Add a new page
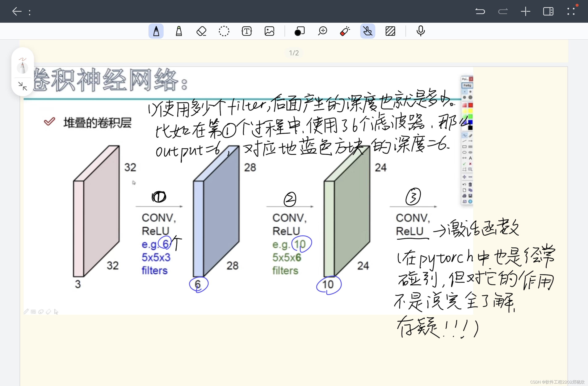This screenshot has width=588, height=386. [x=525, y=11]
